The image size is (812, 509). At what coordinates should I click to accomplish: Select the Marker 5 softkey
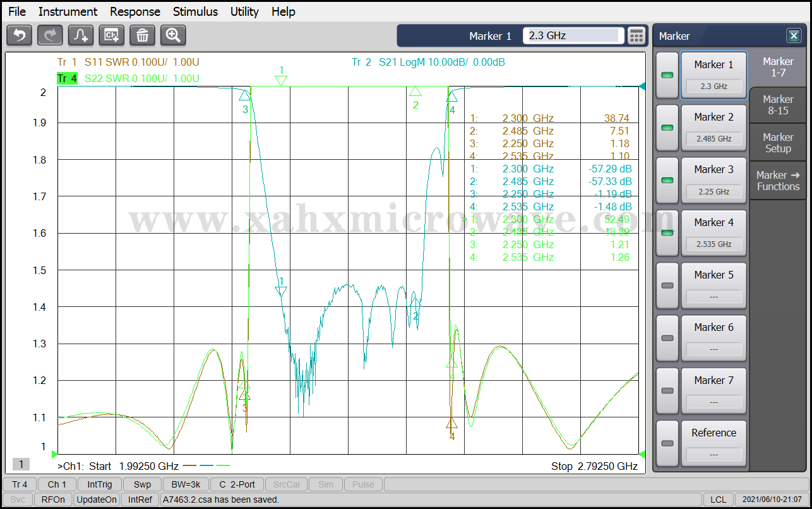click(713, 285)
